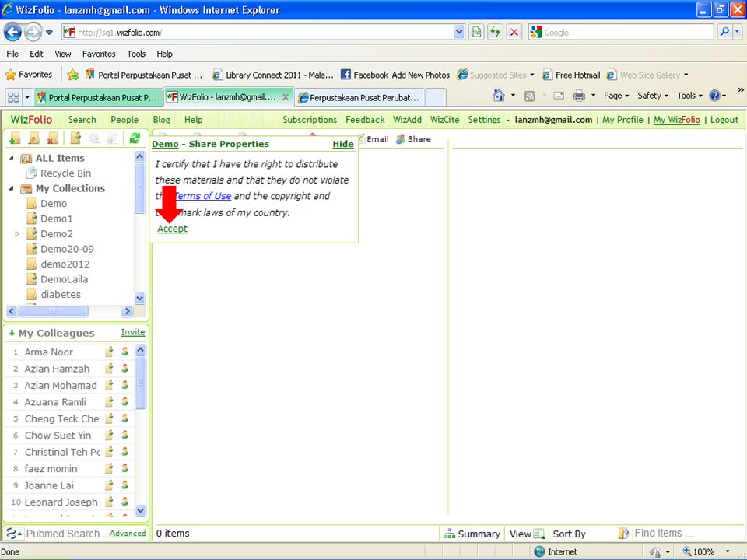747x560 pixels.
Task: Click the Share icon in items toolbar
Action: coord(400,139)
